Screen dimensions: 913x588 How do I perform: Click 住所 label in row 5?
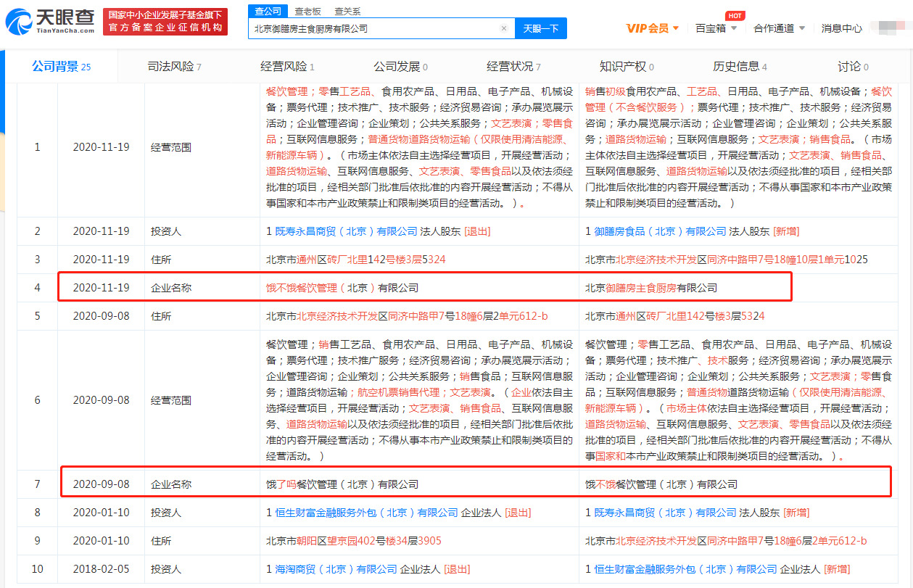coord(161,316)
